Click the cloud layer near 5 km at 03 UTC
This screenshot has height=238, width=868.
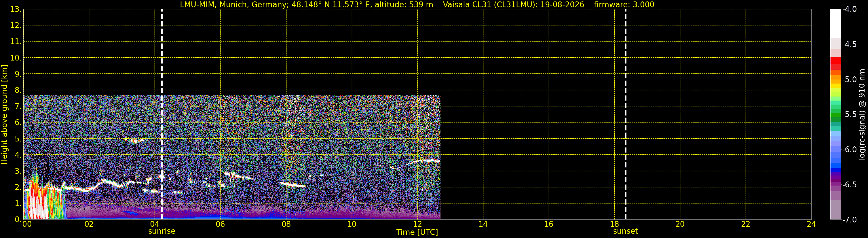[134, 140]
